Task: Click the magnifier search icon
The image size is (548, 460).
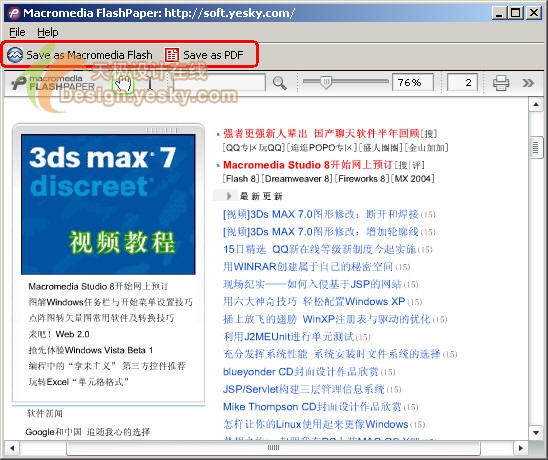Action: [280, 83]
